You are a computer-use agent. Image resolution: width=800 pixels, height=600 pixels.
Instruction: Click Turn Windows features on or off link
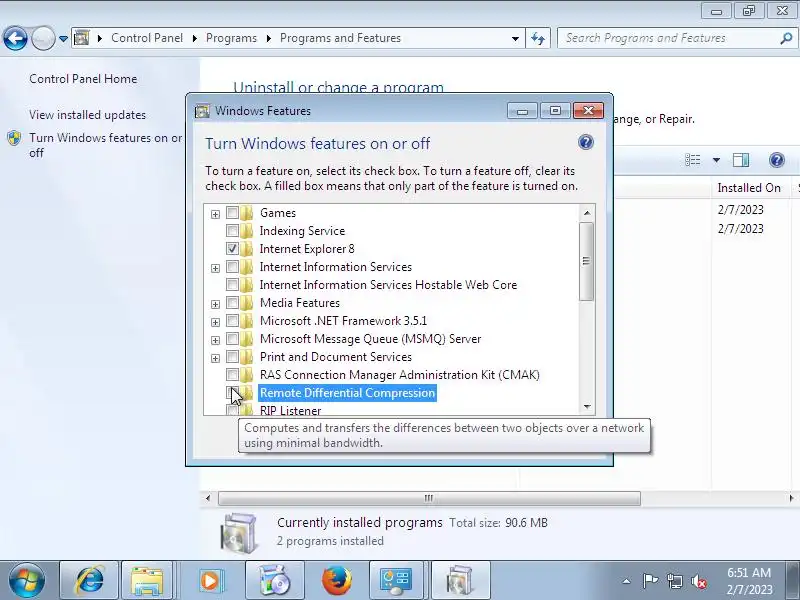click(x=105, y=145)
